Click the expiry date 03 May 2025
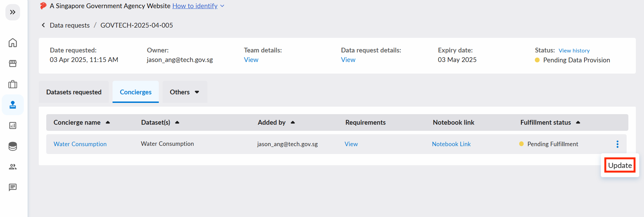644x217 pixels. 457,60
